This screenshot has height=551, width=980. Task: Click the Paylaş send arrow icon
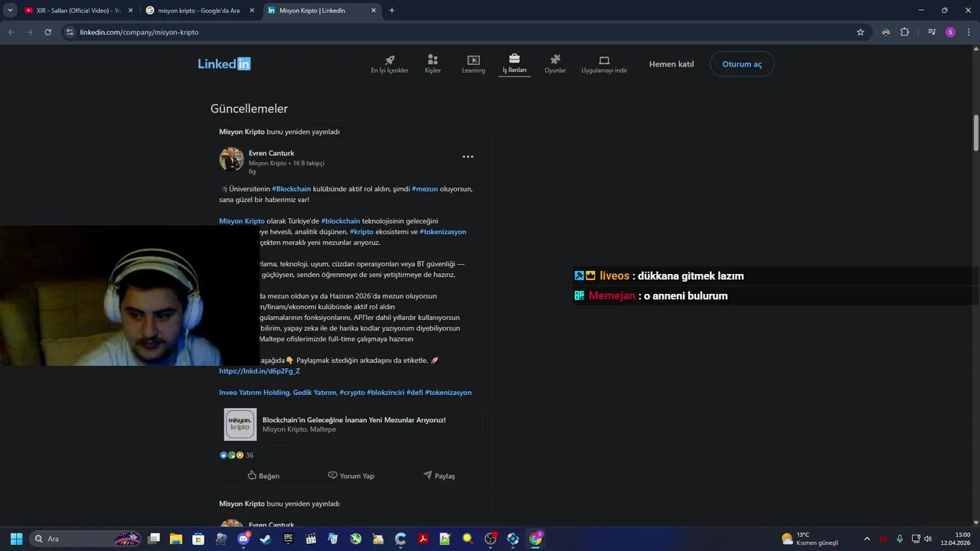pyautogui.click(x=427, y=475)
